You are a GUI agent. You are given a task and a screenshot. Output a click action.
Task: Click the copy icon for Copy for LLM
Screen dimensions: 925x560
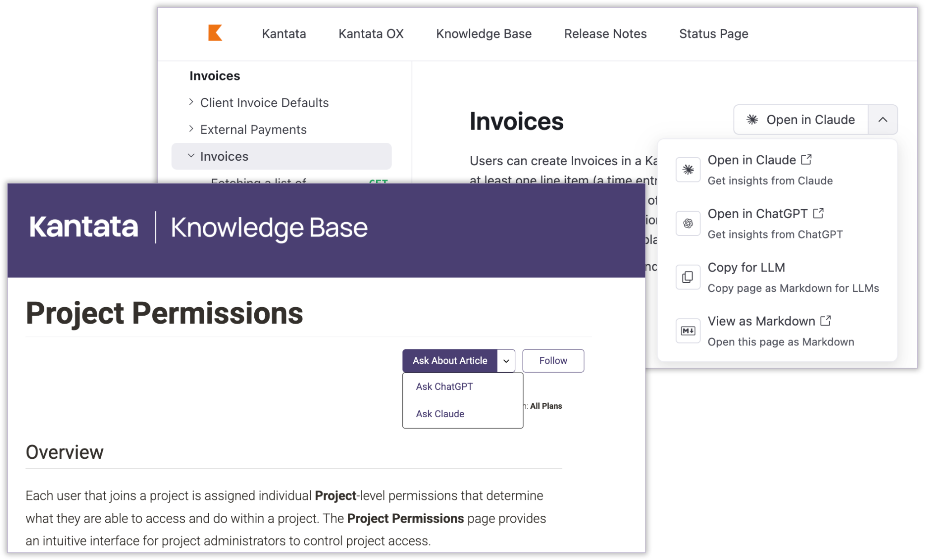click(688, 277)
